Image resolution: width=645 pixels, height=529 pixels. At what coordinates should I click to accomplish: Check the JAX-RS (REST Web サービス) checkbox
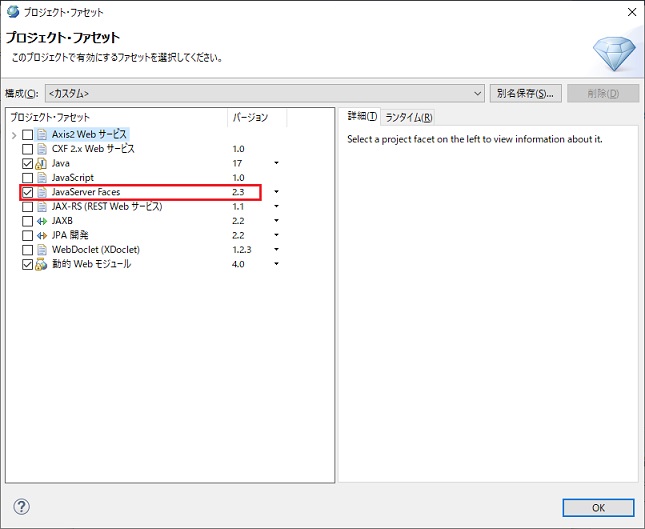(x=27, y=206)
